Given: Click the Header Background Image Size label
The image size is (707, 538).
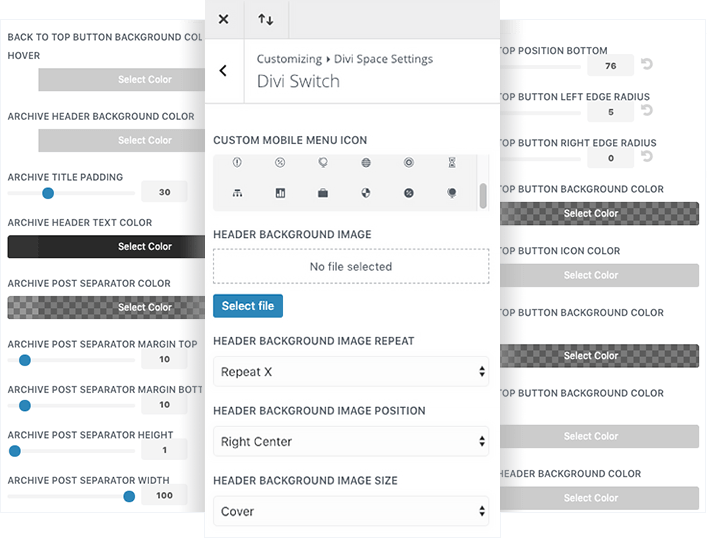Looking at the screenshot, I should point(305,481).
